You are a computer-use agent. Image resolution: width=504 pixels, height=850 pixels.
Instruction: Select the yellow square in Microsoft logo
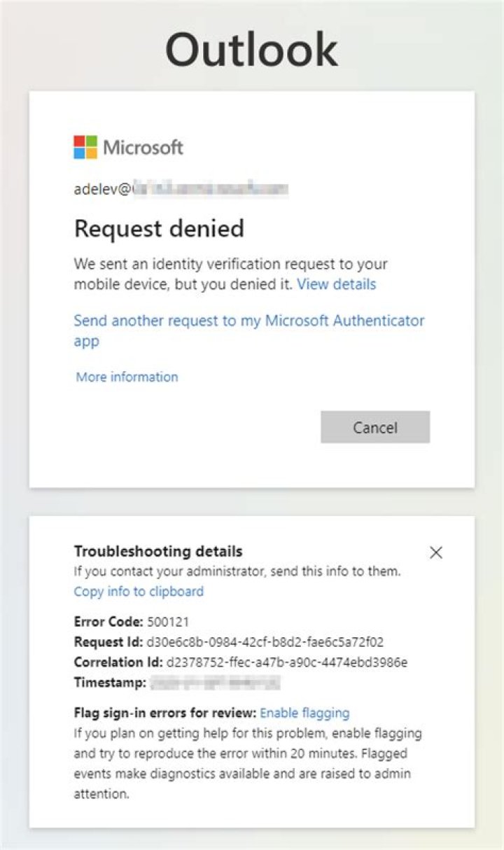tap(91, 155)
